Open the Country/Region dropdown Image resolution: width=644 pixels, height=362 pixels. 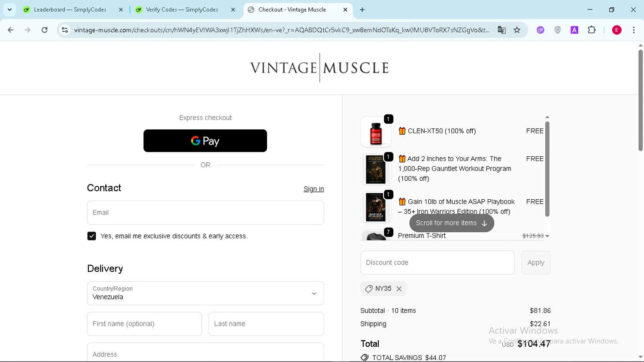[206, 293]
